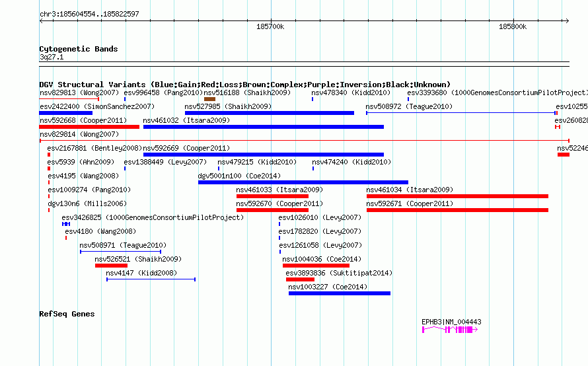Click the ruler's left arrow end
The width and height of the screenshot is (588, 366).
(41, 20)
